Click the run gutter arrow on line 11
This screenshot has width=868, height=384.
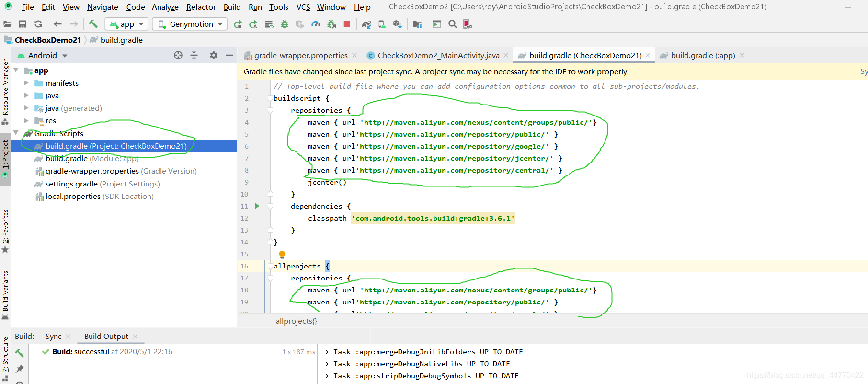click(x=257, y=206)
